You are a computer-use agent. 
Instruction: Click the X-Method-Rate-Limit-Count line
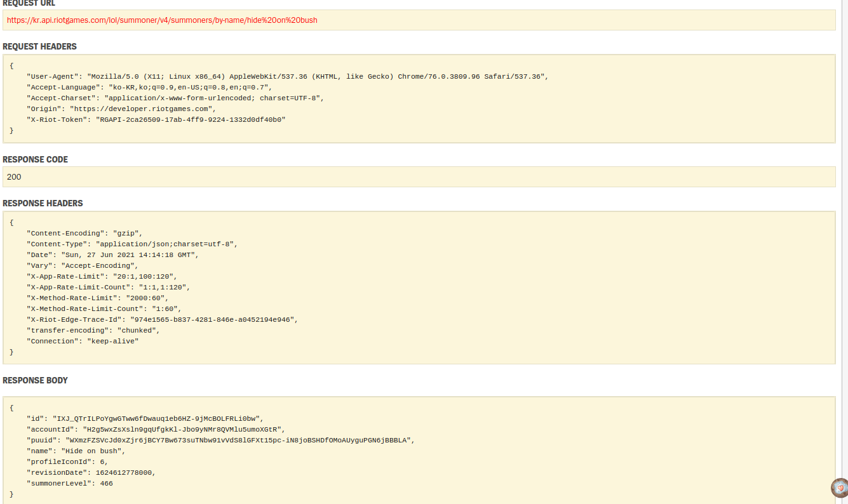pos(104,308)
